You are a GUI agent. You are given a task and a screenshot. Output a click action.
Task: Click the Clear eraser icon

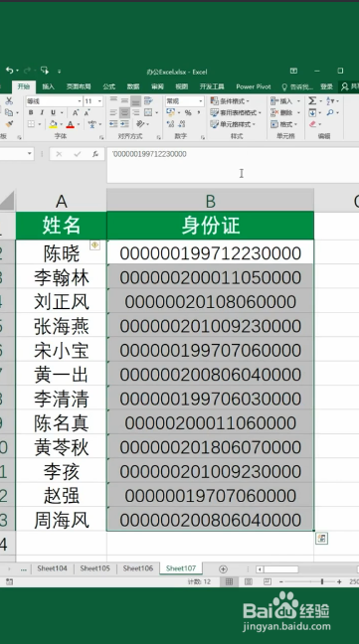click(x=312, y=124)
